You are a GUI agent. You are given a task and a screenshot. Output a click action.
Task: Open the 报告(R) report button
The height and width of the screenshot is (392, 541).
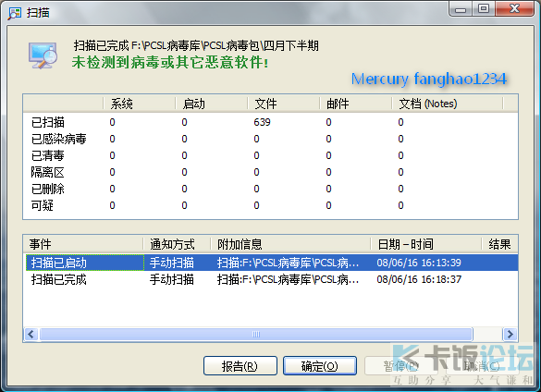(x=240, y=366)
